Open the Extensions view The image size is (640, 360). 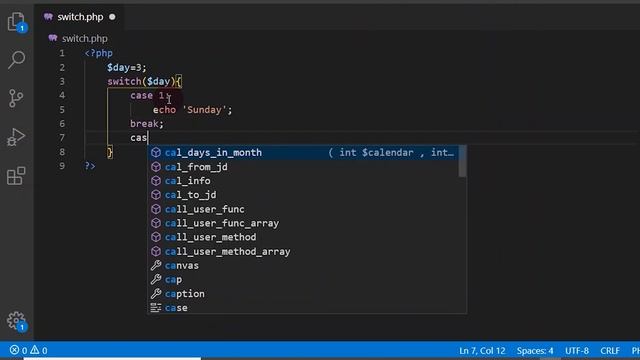coord(16,176)
